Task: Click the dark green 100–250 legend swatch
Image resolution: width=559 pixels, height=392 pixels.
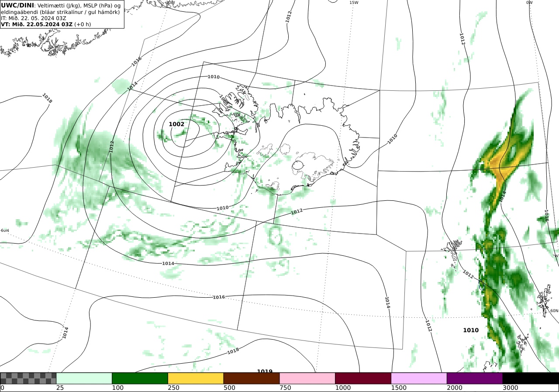Action: tap(140, 378)
